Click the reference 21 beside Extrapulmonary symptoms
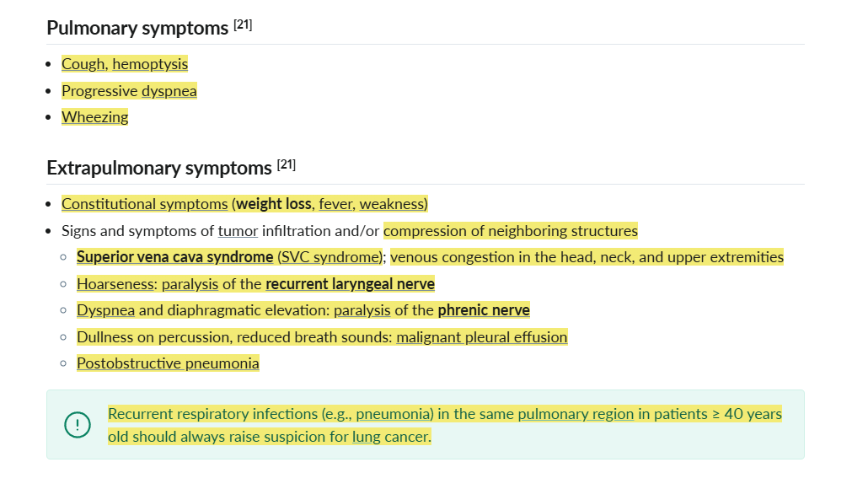This screenshot has width=868, height=489. coord(287,165)
